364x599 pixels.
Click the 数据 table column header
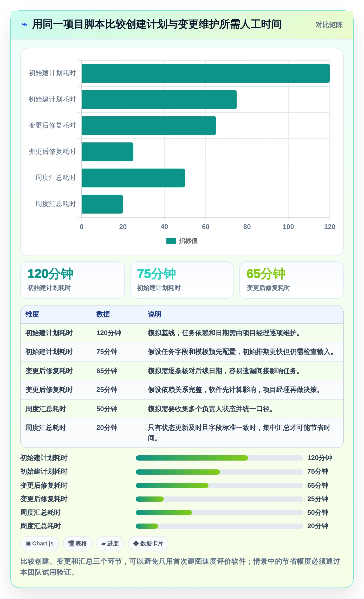tap(103, 314)
